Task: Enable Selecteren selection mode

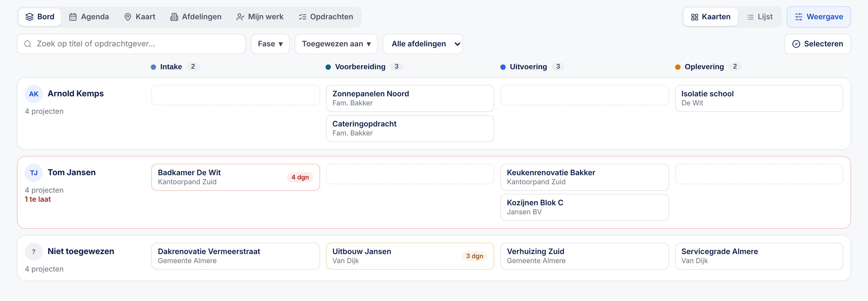Action: point(817,44)
